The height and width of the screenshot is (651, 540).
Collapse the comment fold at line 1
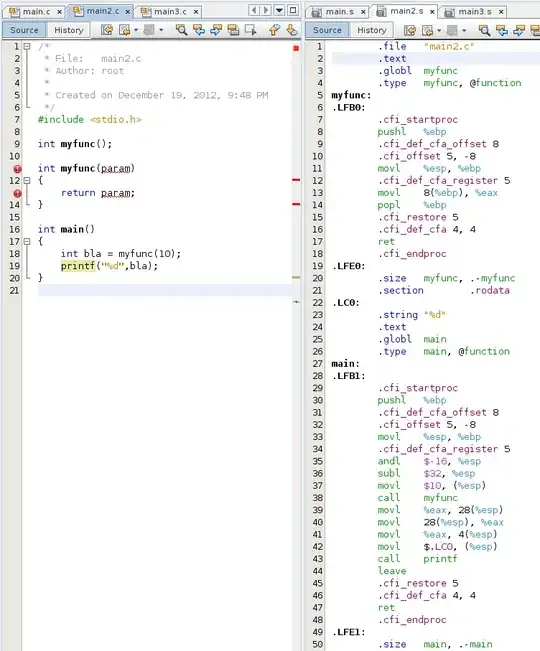(x=27, y=46)
